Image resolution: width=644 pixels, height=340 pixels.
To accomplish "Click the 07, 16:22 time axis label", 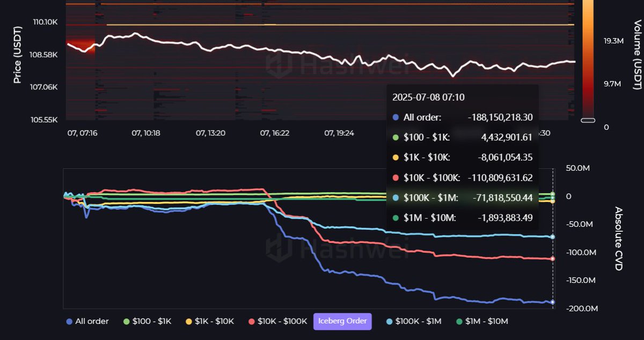I will click(275, 132).
